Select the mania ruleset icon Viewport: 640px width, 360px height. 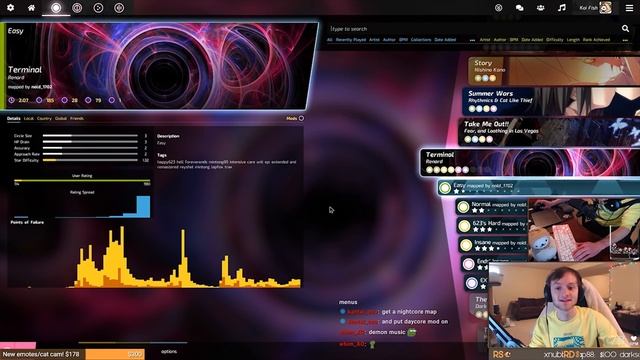[x=119, y=8]
